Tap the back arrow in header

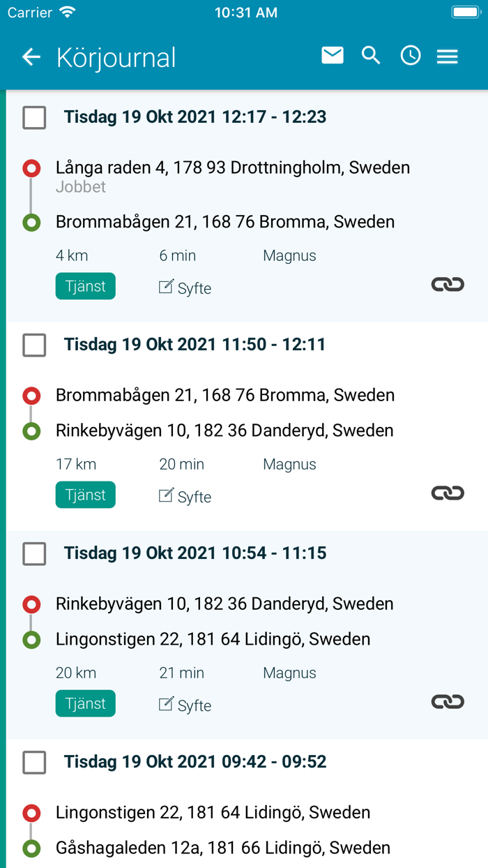pos(31,57)
